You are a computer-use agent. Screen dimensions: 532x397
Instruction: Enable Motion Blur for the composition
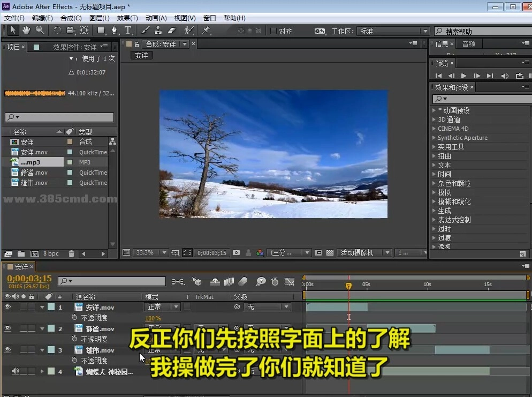(x=241, y=282)
